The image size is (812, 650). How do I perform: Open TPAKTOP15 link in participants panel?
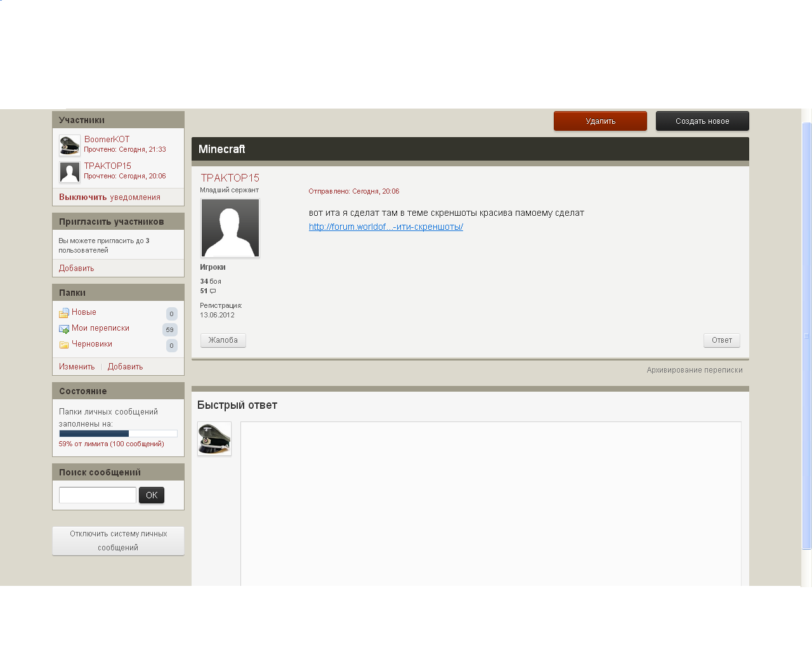pos(108,166)
